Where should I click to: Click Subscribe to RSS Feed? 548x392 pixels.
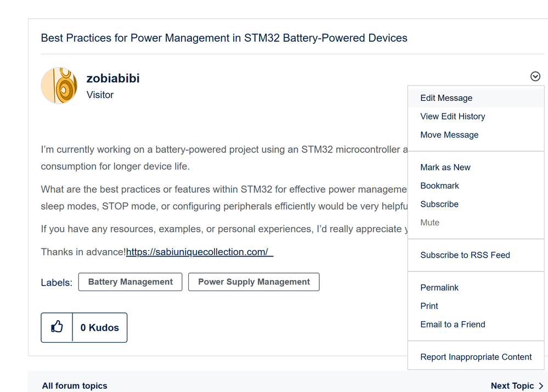coord(465,255)
